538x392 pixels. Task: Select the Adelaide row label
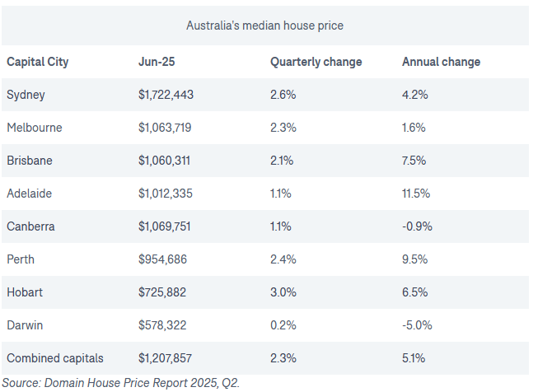coord(29,194)
